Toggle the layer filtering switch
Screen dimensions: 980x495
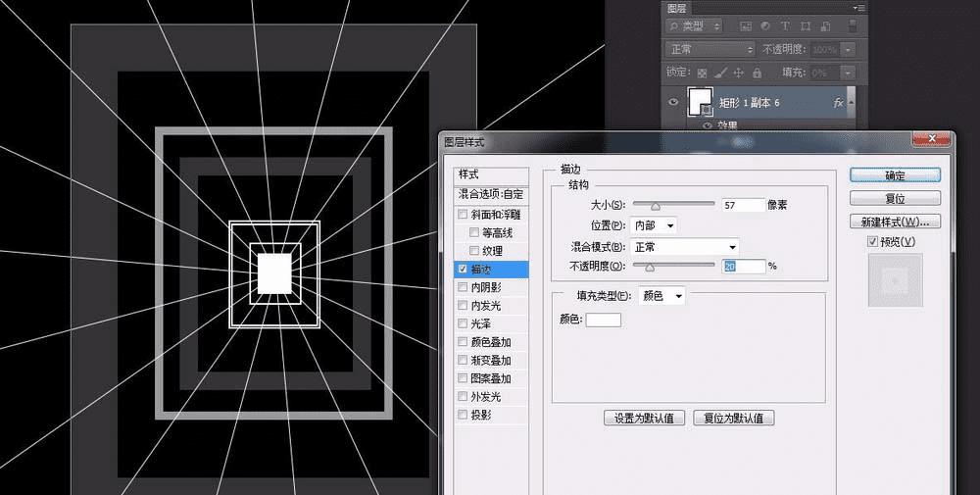(853, 26)
